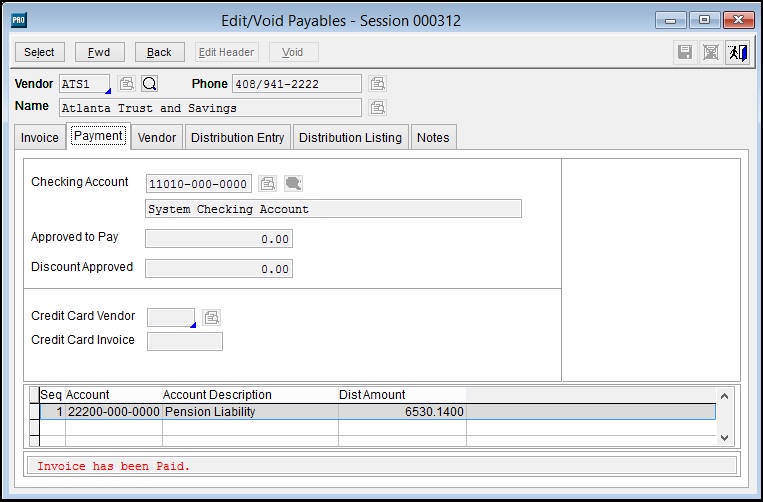The image size is (763, 502).
Task: Click the Account Description column header
Action: click(250, 394)
